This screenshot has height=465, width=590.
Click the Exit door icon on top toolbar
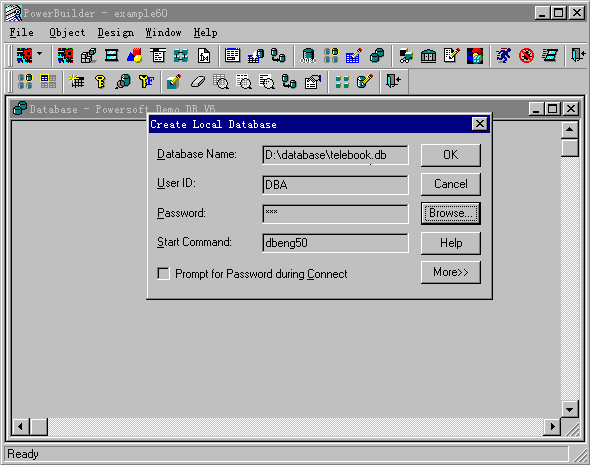click(578, 56)
